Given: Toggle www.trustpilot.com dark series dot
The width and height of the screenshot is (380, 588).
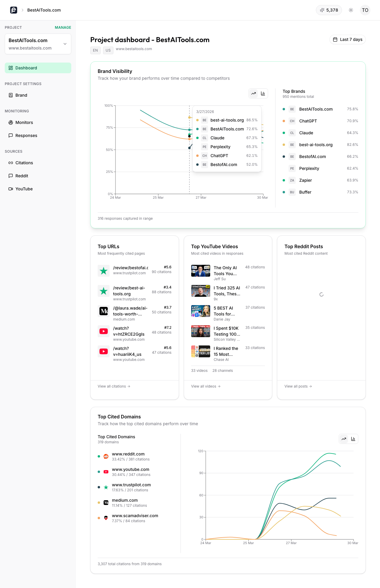Looking at the screenshot, I should pos(99,487).
